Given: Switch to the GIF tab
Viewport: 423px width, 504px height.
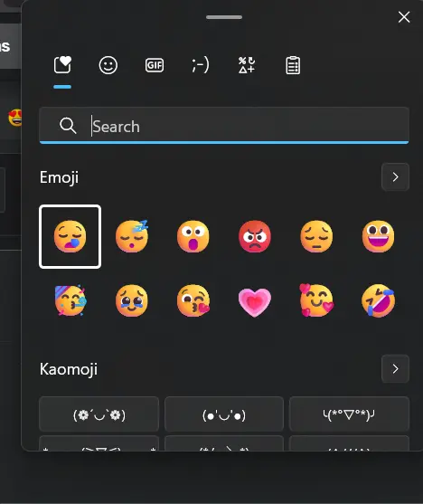Looking at the screenshot, I should (x=155, y=65).
